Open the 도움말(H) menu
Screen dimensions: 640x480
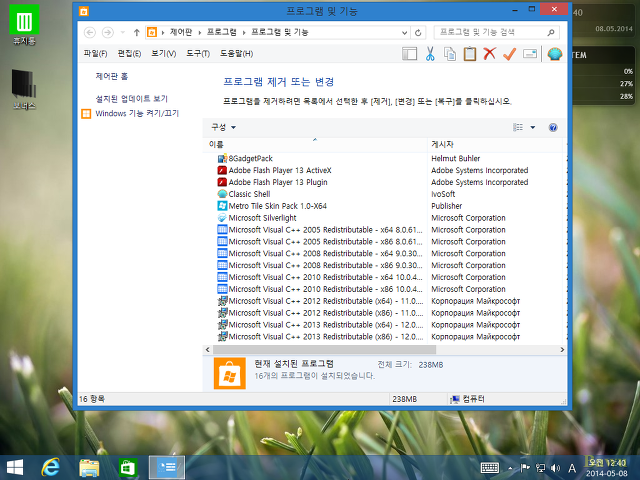[237, 53]
